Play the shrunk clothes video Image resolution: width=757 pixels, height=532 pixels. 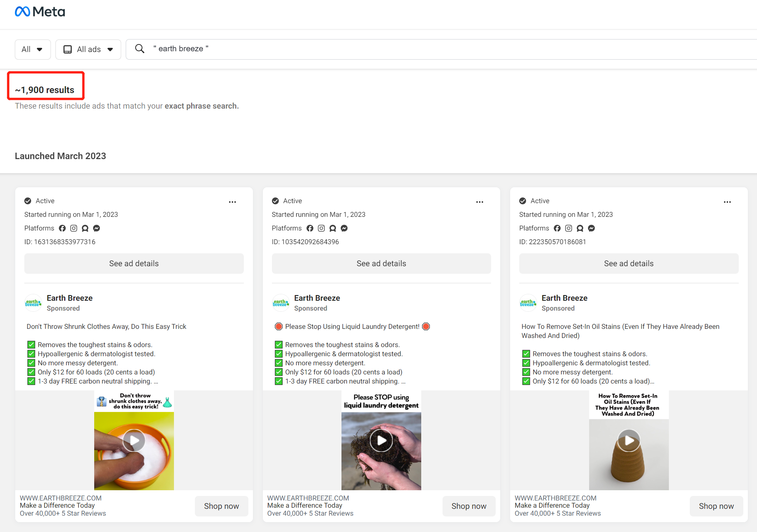(x=134, y=440)
